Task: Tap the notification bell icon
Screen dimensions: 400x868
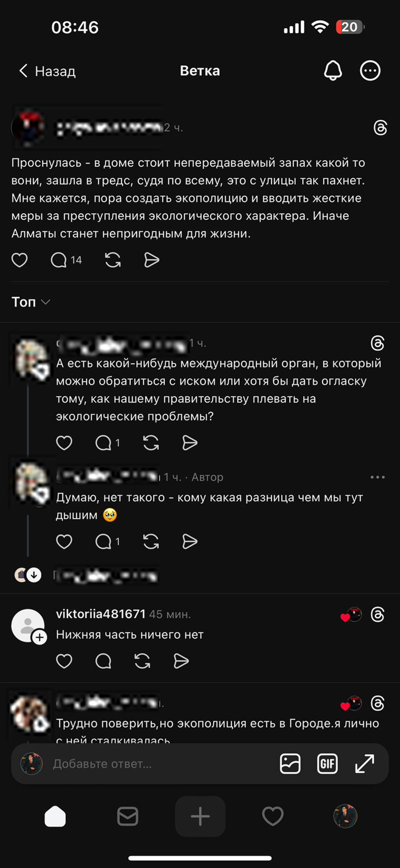Action: point(333,71)
